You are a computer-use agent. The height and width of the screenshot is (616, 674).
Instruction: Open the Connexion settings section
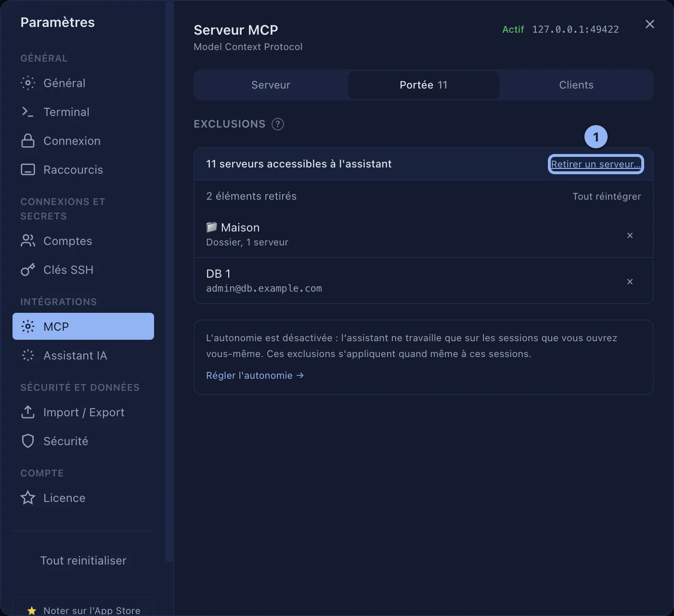(x=83, y=141)
